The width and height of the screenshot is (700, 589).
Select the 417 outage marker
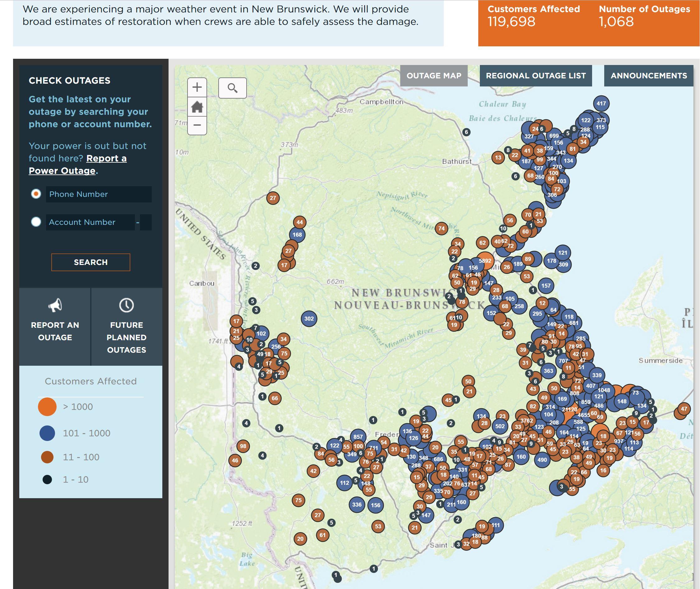point(601,104)
